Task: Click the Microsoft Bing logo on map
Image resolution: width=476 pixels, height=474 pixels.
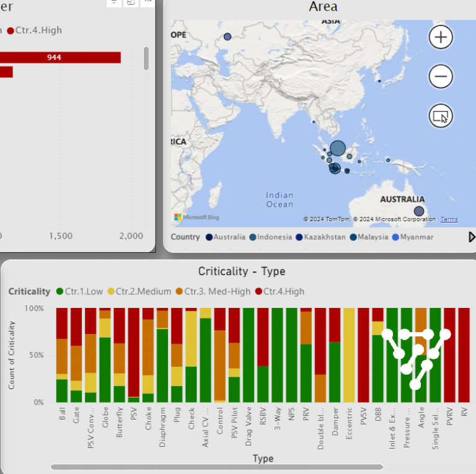Action: [196, 217]
